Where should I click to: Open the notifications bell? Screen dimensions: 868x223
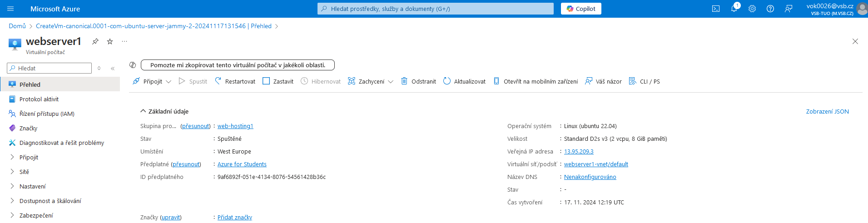tap(734, 9)
